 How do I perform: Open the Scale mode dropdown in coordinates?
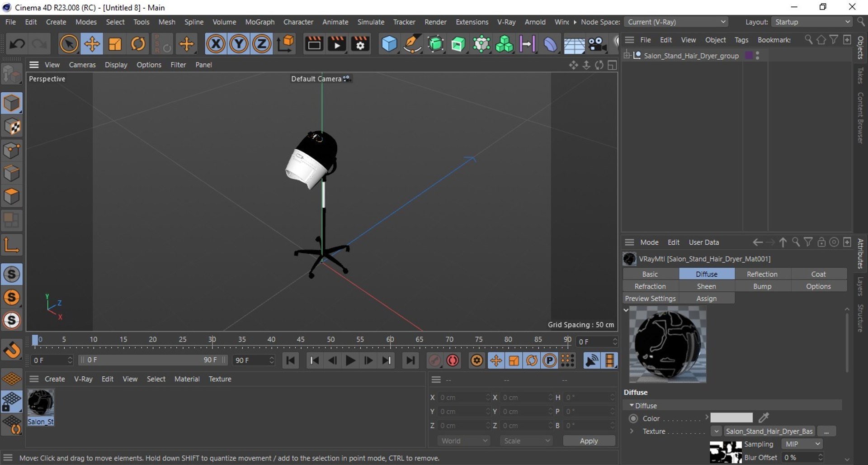click(x=527, y=441)
